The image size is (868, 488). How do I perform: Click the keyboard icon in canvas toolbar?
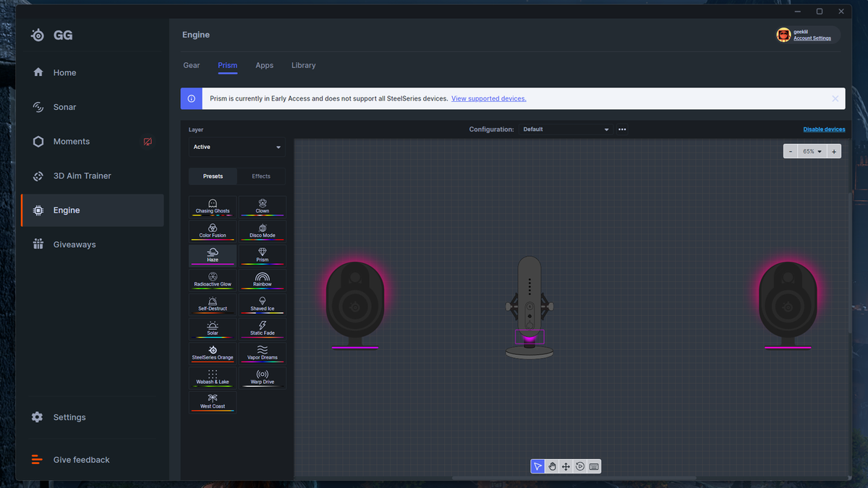click(x=594, y=466)
